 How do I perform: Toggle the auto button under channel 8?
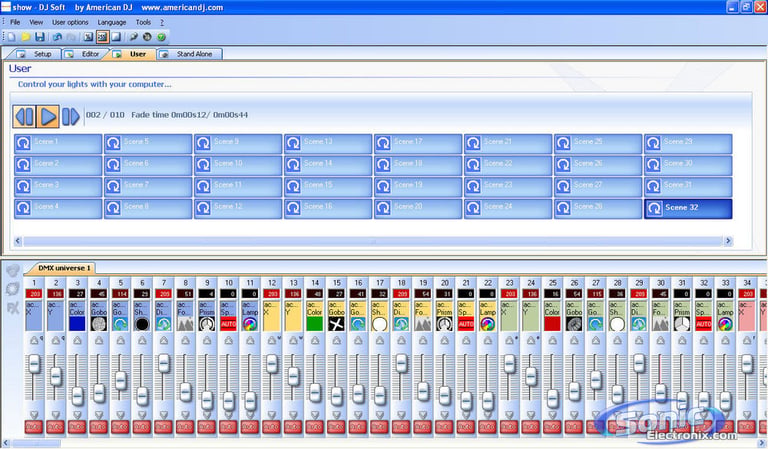coord(185,427)
